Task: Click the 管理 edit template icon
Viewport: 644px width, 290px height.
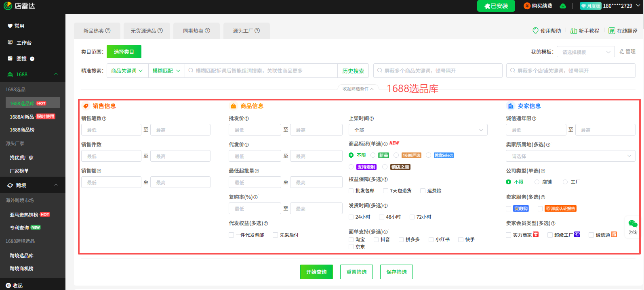Action: coord(622,52)
